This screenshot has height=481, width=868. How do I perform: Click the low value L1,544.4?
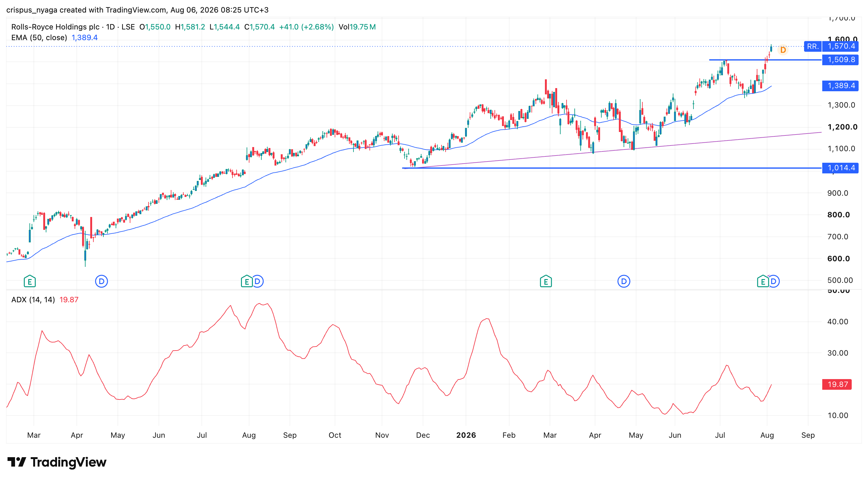click(225, 27)
